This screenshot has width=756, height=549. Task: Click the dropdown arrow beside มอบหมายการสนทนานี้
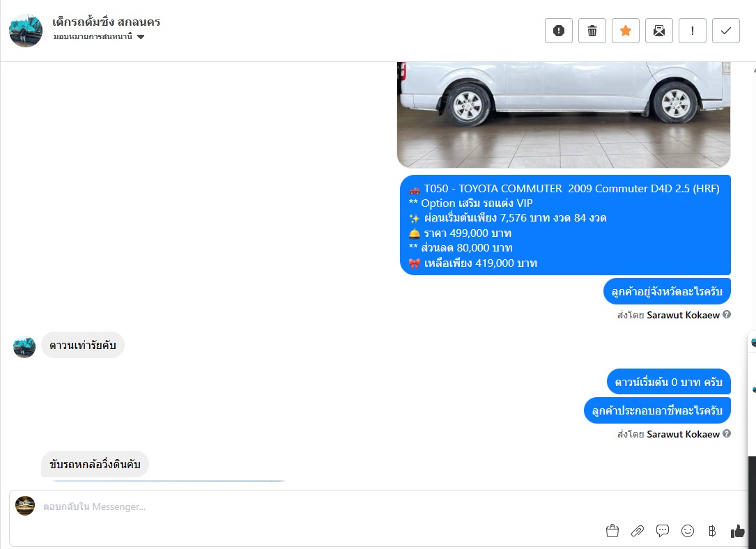[141, 37]
